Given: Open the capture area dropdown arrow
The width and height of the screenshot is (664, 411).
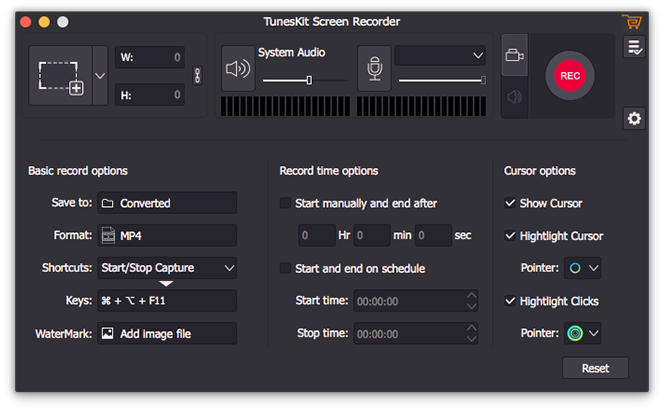Looking at the screenshot, I should click(x=100, y=76).
